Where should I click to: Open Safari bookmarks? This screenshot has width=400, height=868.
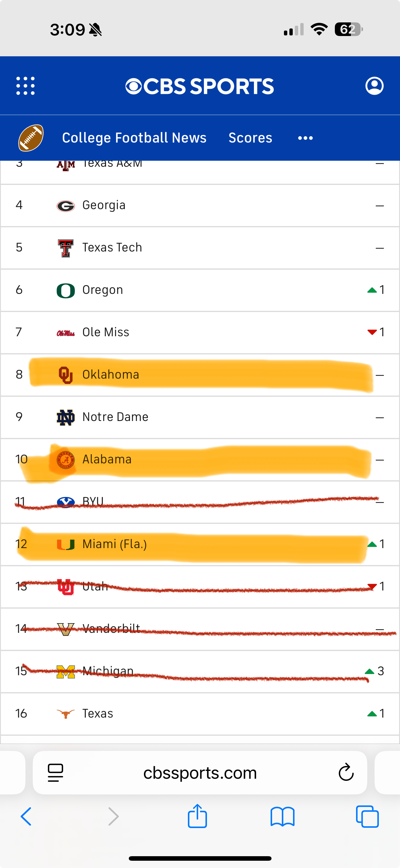pos(282,816)
